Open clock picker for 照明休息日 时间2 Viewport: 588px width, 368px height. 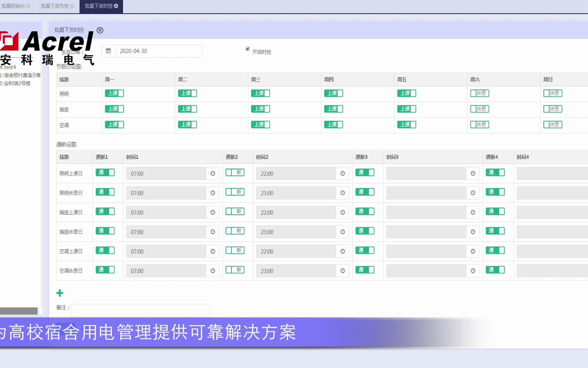pyautogui.click(x=343, y=193)
